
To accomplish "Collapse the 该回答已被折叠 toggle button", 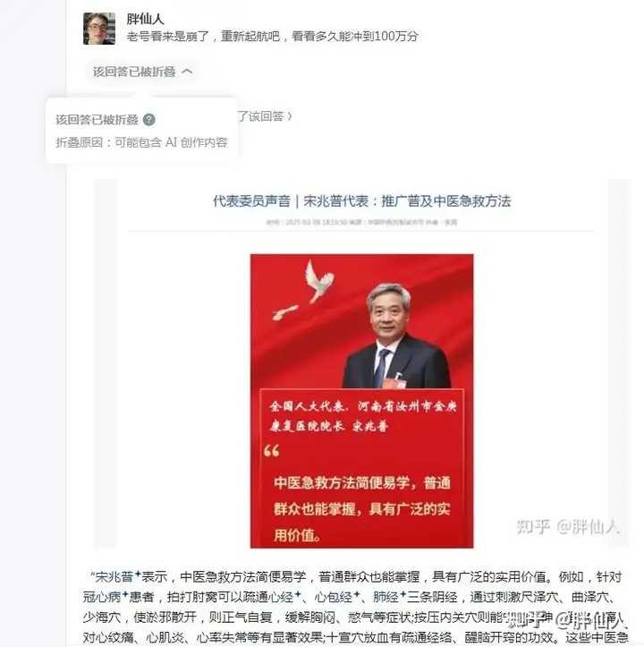I will (142, 72).
